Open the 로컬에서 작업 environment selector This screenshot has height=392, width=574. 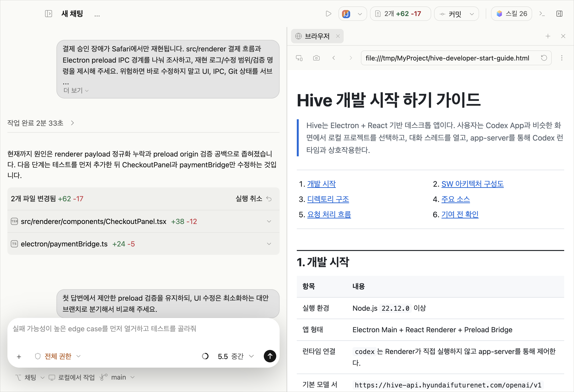tap(72, 377)
